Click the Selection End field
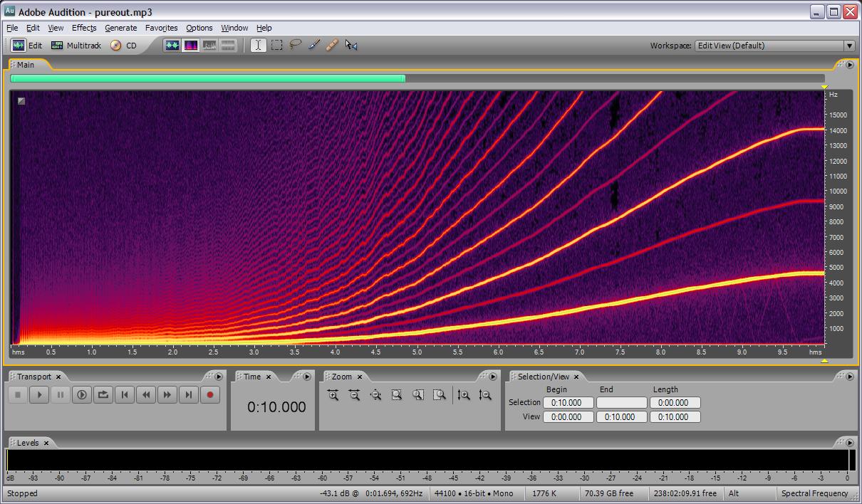 coord(622,403)
